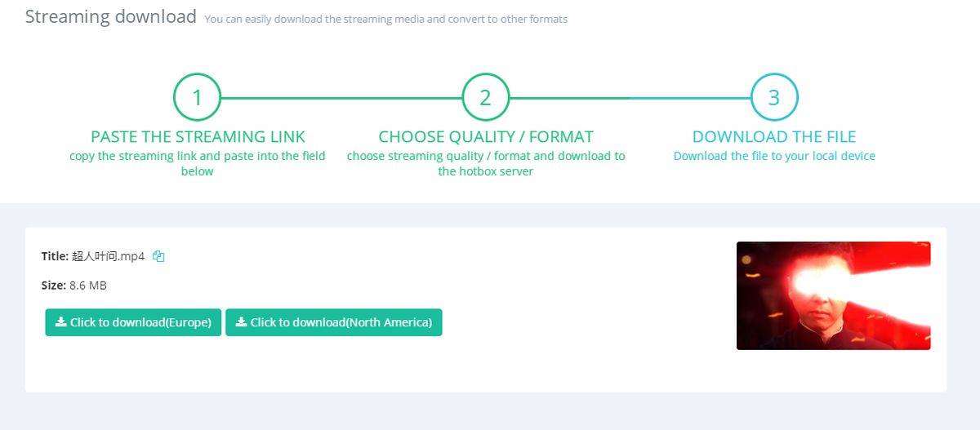Click the 8.6 MB size value
This screenshot has width=980, height=430.
pos(88,286)
